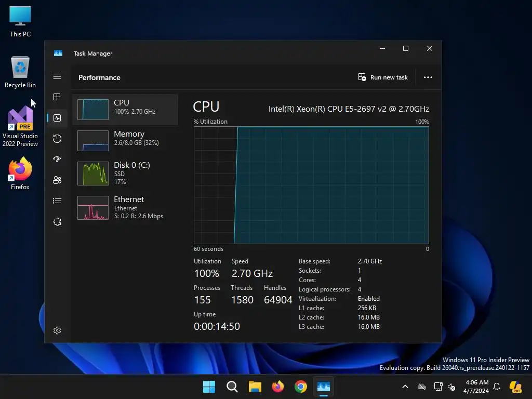The image size is (532, 399).
Task: Click the Base speed label
Action: coord(314,261)
